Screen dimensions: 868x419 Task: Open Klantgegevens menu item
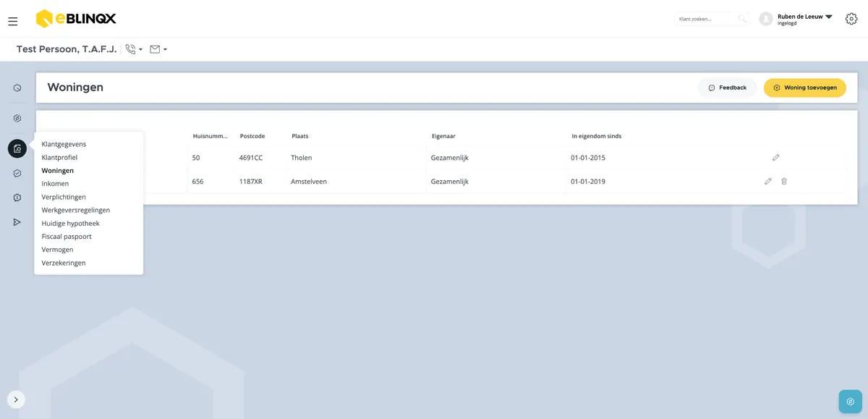point(64,144)
